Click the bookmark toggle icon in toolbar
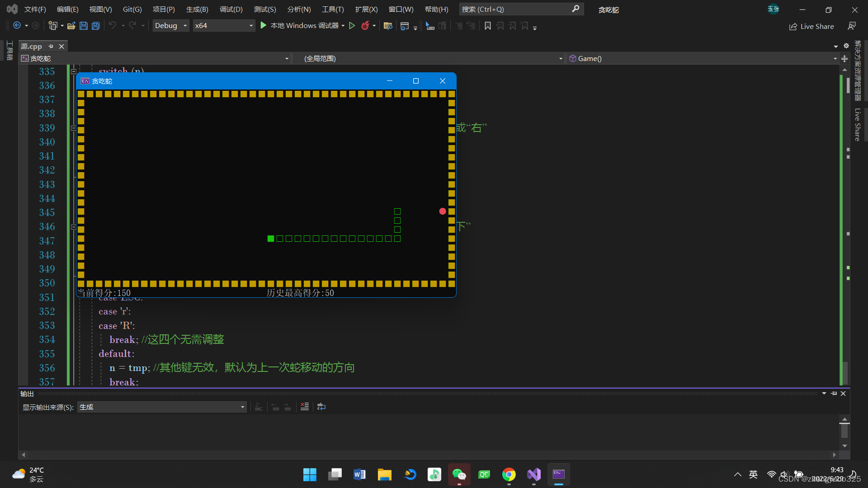The width and height of the screenshot is (868, 488). pyautogui.click(x=487, y=26)
